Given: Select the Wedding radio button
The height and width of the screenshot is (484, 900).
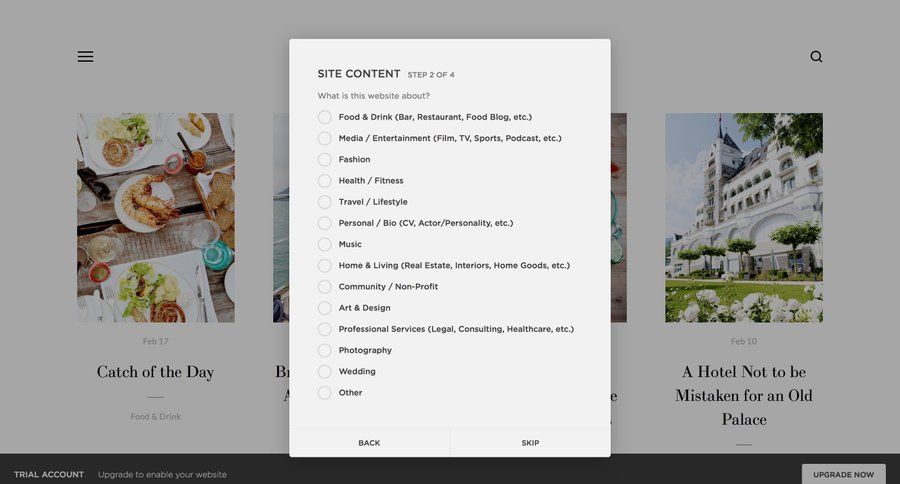Looking at the screenshot, I should [x=325, y=371].
